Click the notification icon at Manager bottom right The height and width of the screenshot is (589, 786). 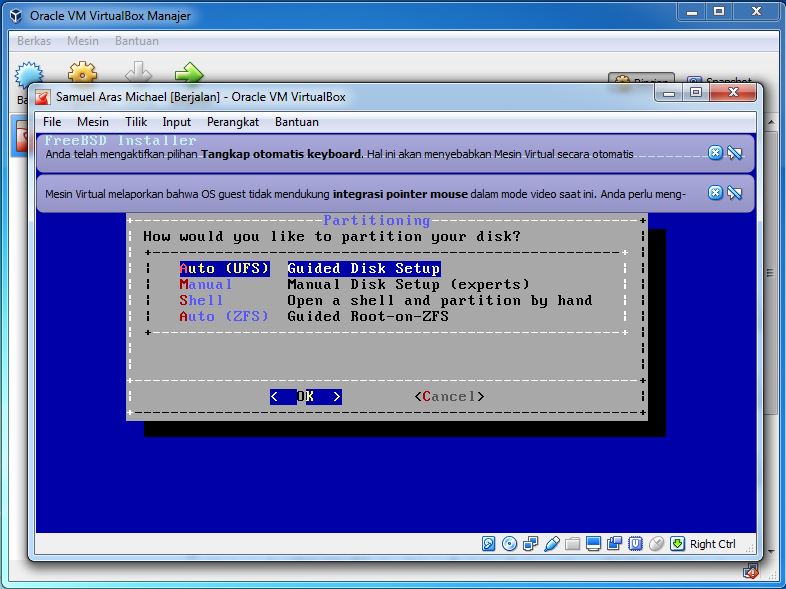tap(751, 571)
